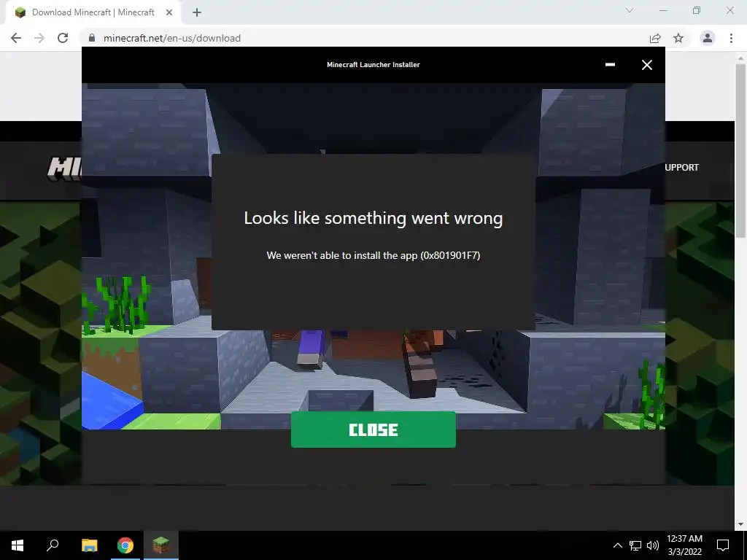Go back in Chrome browser
This screenshot has width=747, height=560.
tap(16, 38)
